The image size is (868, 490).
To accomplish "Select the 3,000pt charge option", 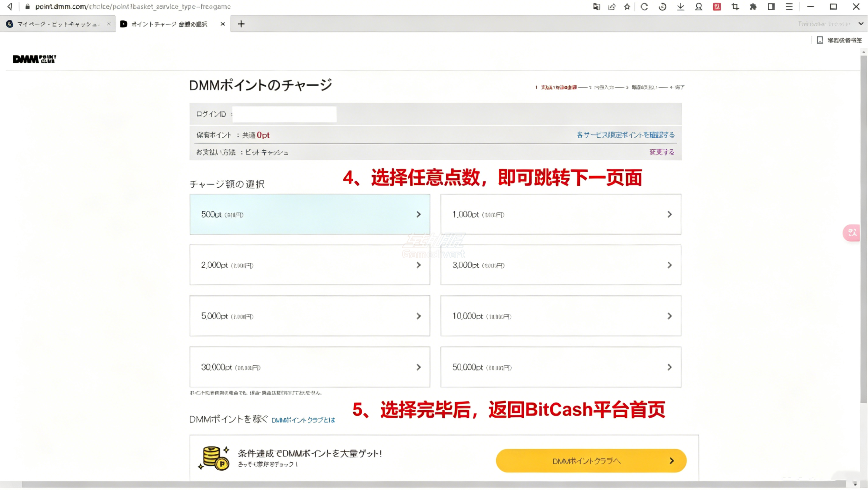I will (561, 265).
